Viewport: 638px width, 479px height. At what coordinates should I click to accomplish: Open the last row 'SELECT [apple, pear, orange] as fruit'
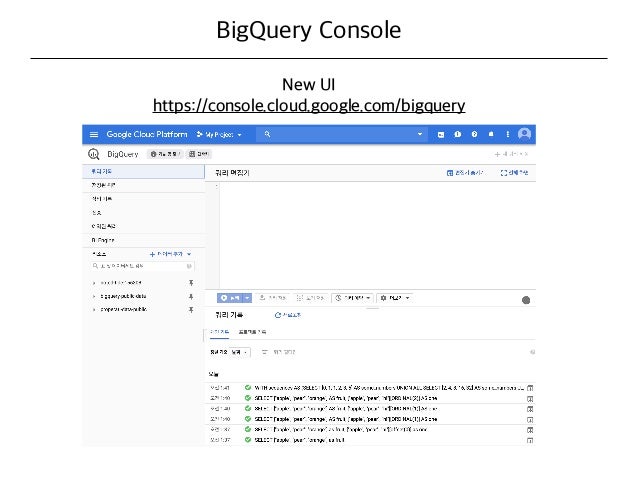click(370, 440)
